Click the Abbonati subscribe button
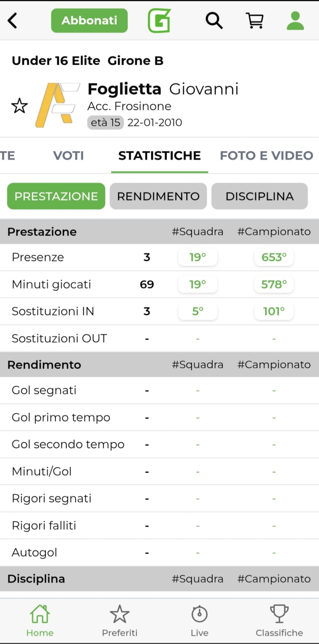 [89, 21]
